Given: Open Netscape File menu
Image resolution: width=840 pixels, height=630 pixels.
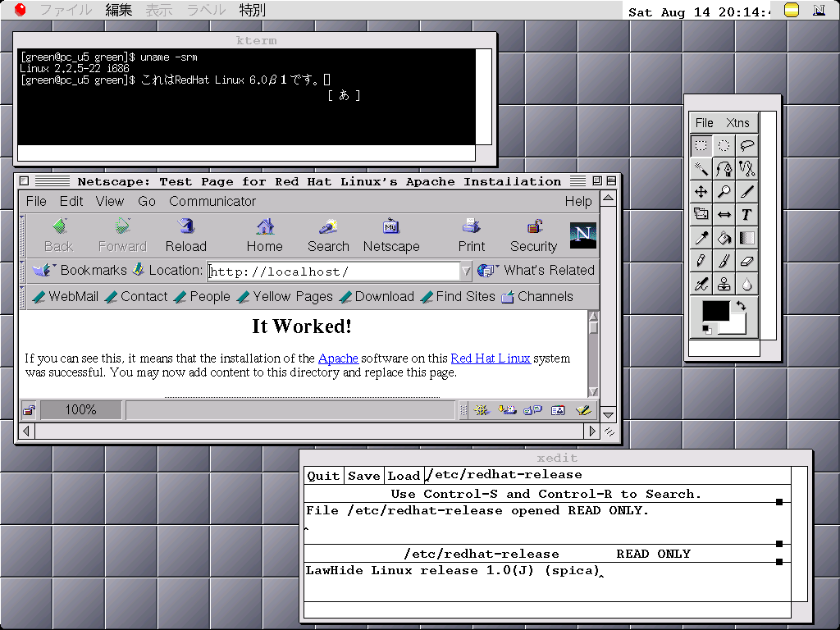Looking at the screenshot, I should (36, 202).
